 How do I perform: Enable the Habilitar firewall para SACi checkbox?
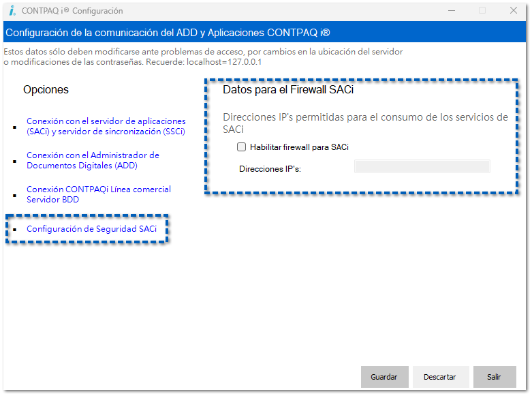241,147
